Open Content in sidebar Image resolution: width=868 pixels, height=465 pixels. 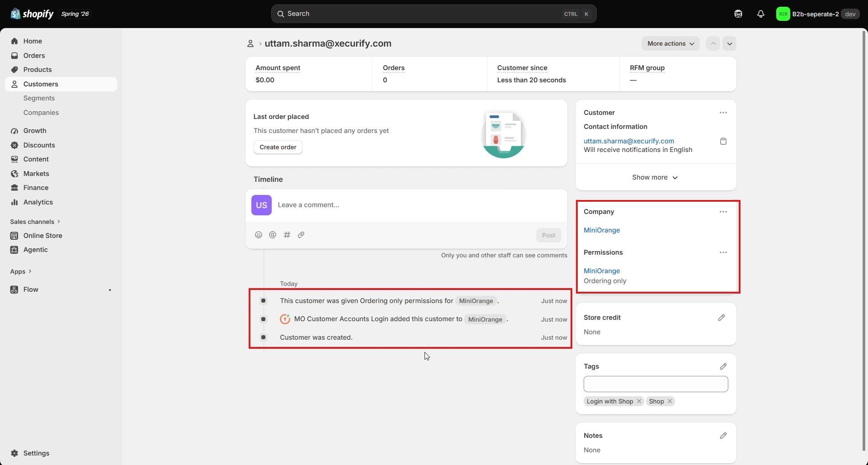click(x=61, y=159)
